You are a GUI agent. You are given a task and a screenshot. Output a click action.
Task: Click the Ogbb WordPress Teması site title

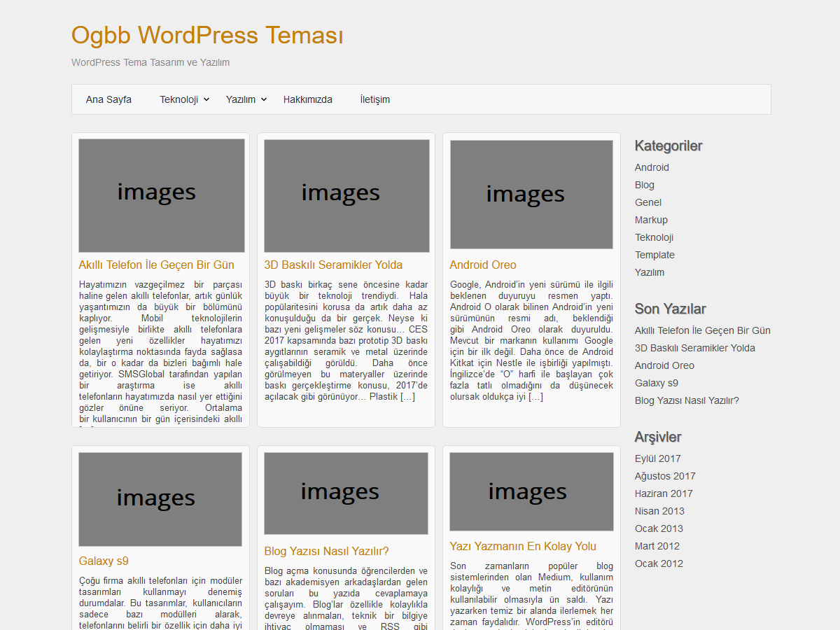207,35
